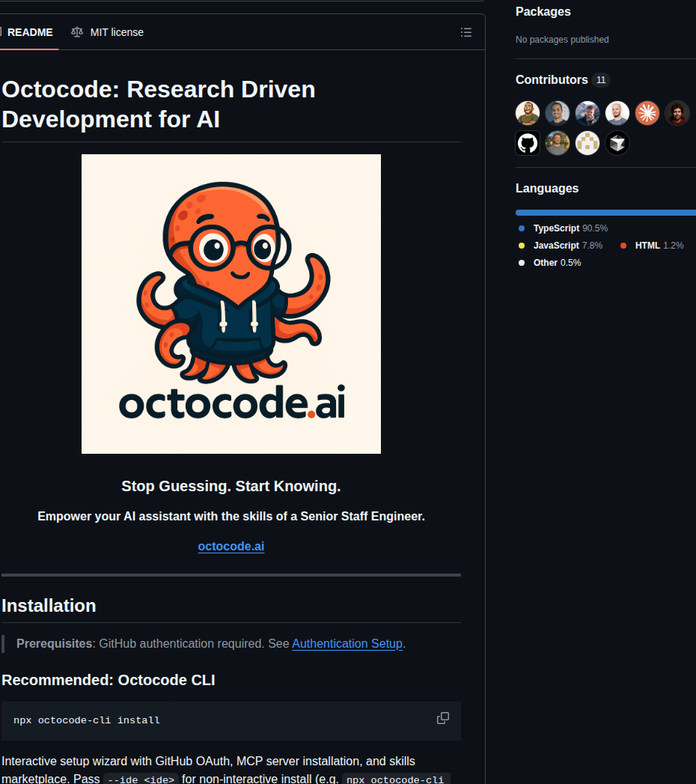Screen dimensions: 696x784
Task: Open the orange starburst contributor avatar
Action: click(647, 113)
